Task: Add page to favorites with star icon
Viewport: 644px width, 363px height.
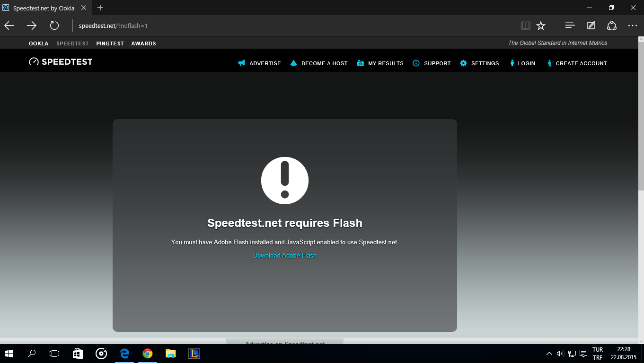Action: pyautogui.click(x=541, y=26)
